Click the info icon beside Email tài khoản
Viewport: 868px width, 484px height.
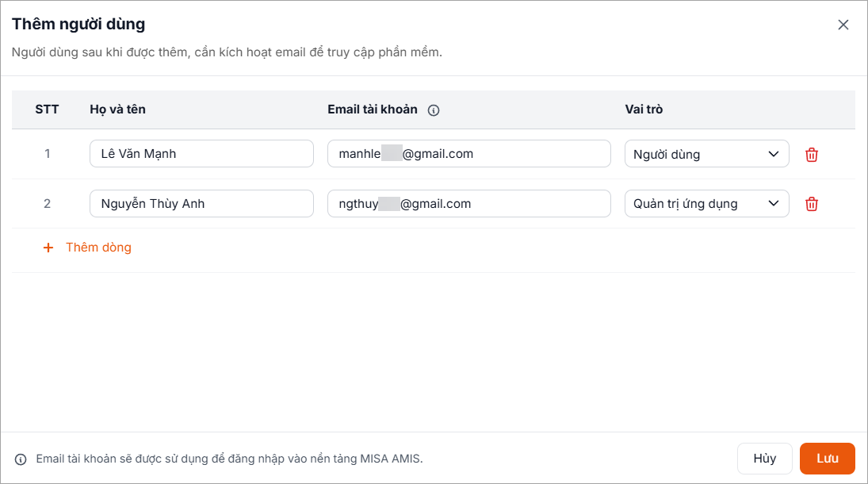pyautogui.click(x=434, y=110)
